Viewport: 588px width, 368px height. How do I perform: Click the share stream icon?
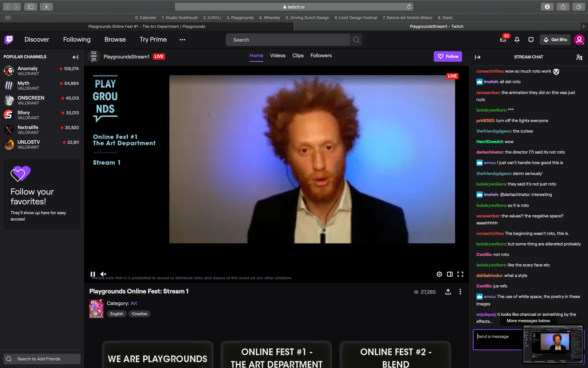(448, 292)
